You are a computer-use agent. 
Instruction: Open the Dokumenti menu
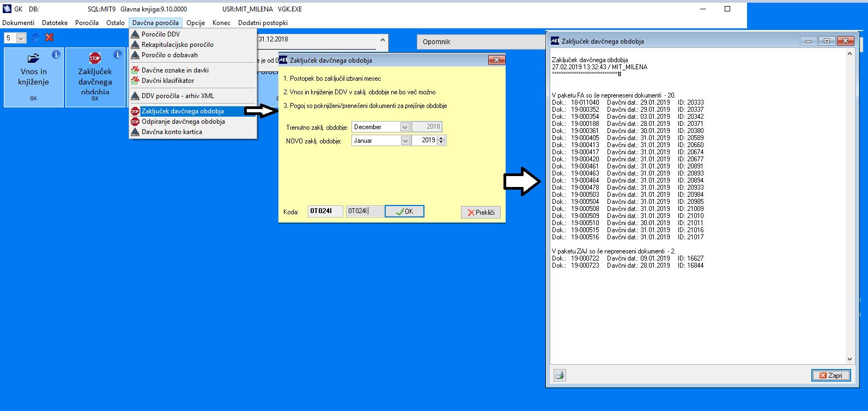[x=18, y=23]
